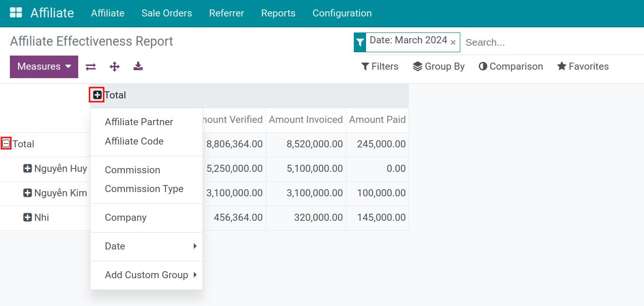Expand all pivot rows with the arrows icon
The image size is (644, 306).
(x=114, y=67)
